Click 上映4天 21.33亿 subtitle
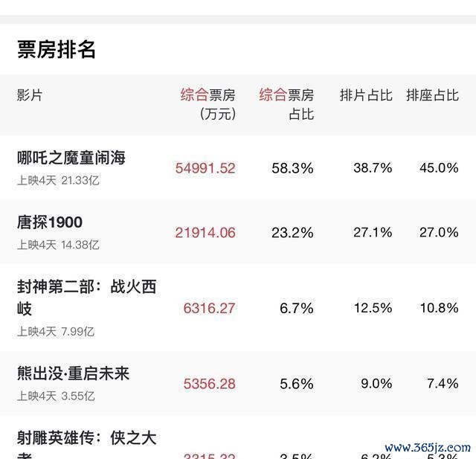 coord(58,181)
